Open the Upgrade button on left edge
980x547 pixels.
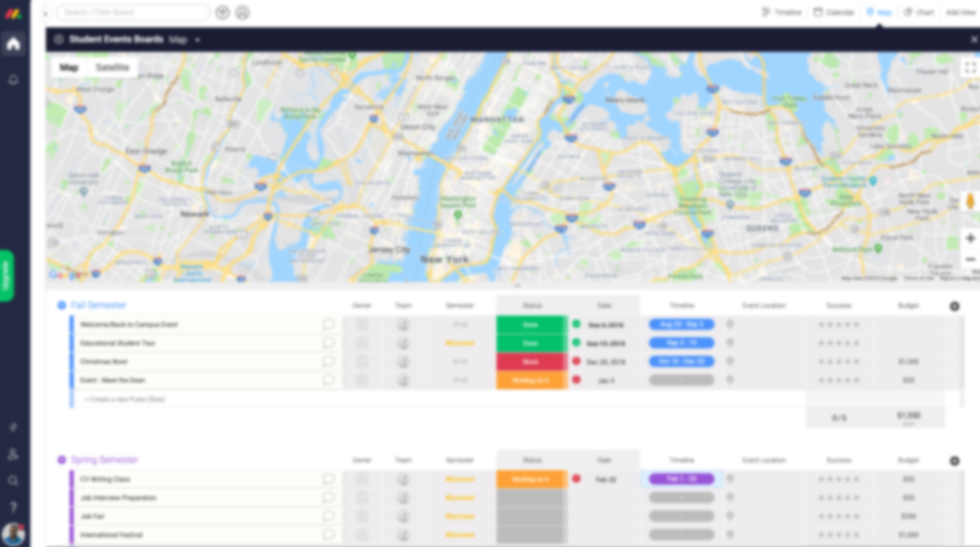click(x=7, y=275)
